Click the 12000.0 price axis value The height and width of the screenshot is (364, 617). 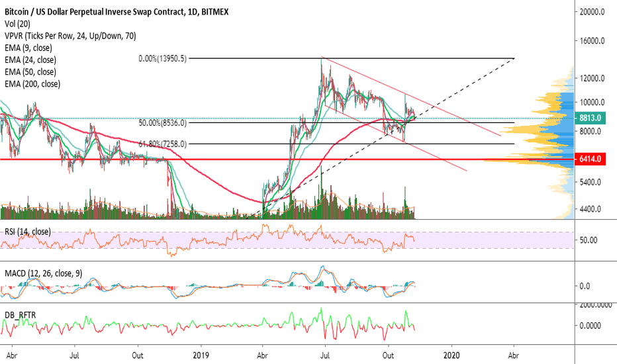593,78
